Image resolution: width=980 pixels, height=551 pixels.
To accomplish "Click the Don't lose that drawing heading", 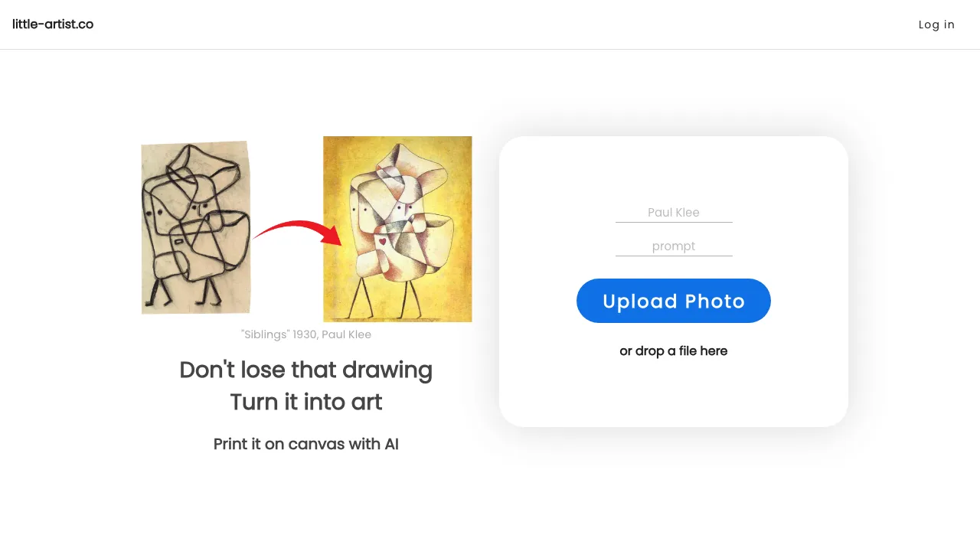I will point(305,370).
